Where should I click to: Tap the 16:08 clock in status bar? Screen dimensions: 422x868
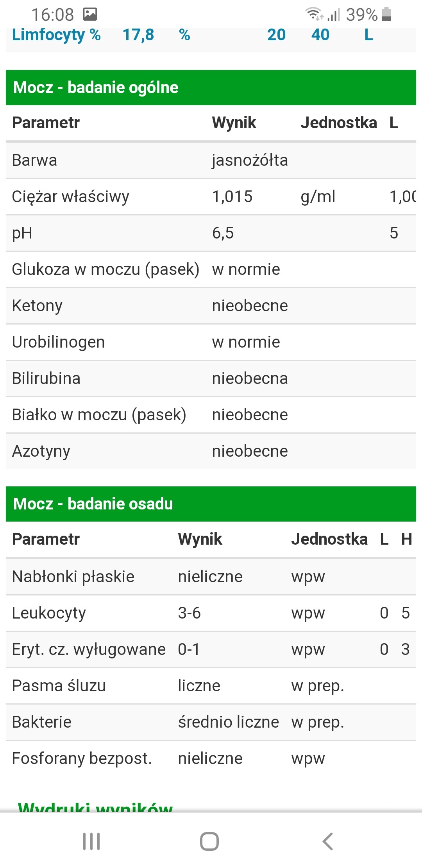(x=52, y=14)
